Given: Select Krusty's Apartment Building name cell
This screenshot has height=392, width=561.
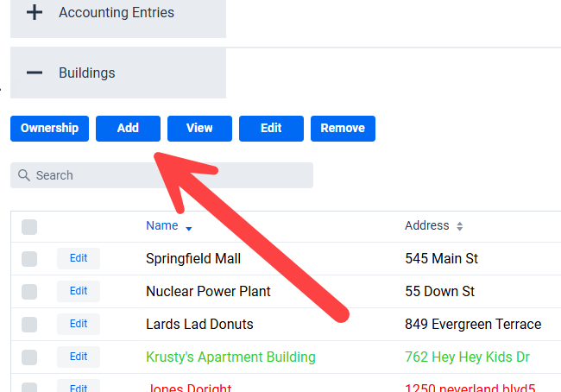Looking at the screenshot, I should [230, 357].
